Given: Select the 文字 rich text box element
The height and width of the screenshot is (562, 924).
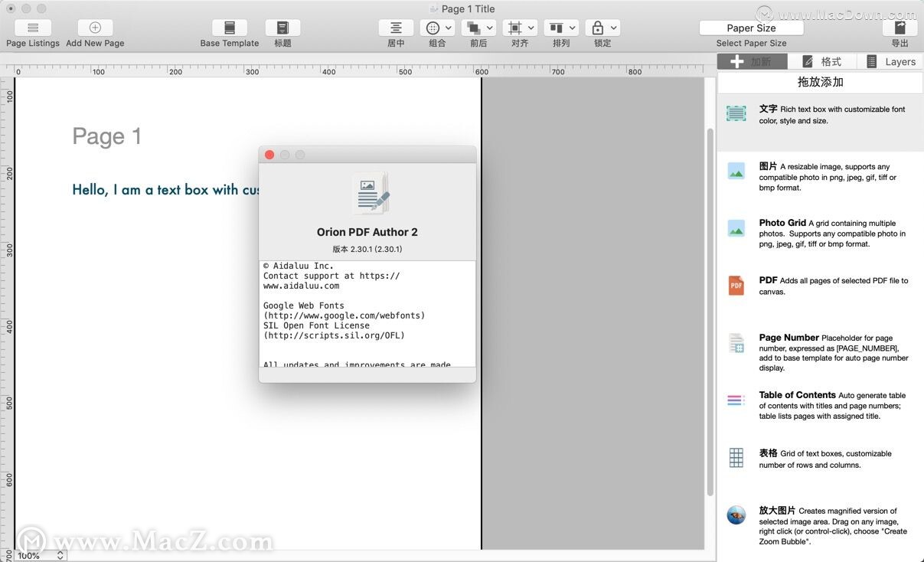Looking at the screenshot, I should [821, 123].
